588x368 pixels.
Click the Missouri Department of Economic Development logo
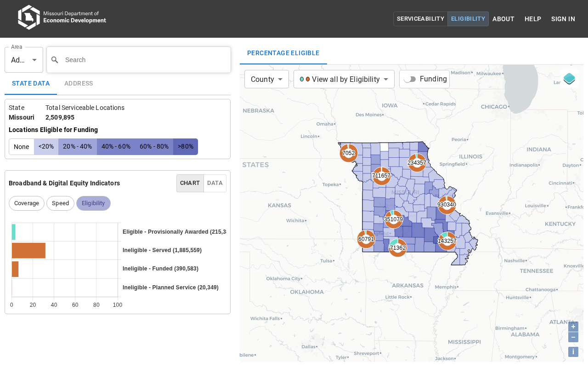tap(62, 17)
